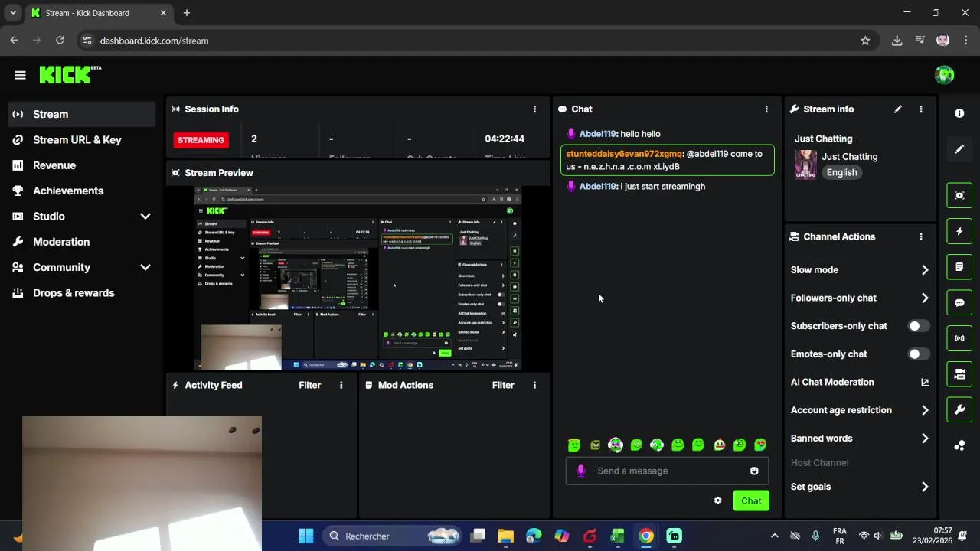The image size is (980, 551).
Task: Click the red STREAMING status badge
Action: pyautogui.click(x=201, y=140)
